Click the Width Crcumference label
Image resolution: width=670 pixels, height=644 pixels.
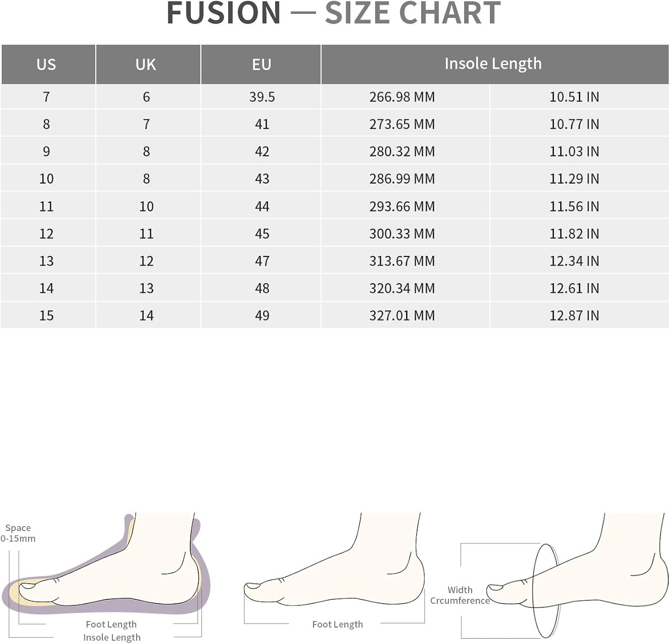tap(460, 595)
